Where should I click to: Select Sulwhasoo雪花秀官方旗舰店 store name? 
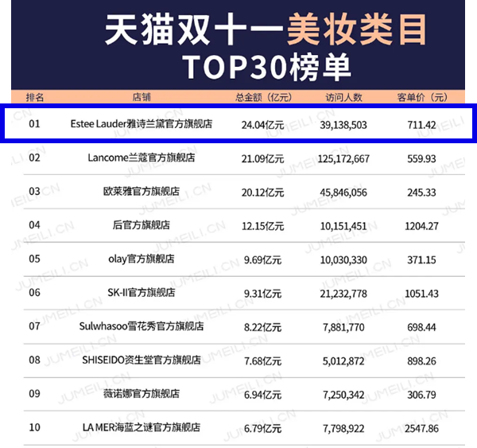point(142,326)
